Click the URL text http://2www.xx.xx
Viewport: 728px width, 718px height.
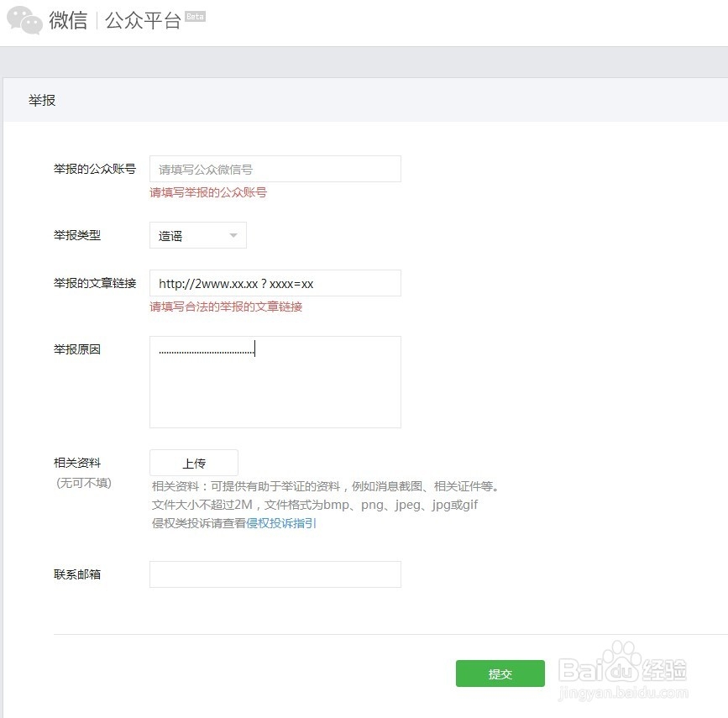pyautogui.click(x=235, y=283)
